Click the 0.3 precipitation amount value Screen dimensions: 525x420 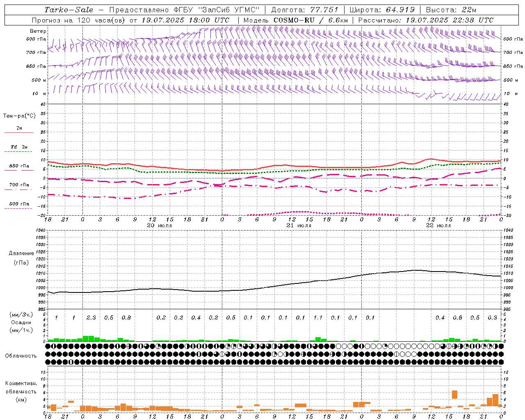point(493,317)
